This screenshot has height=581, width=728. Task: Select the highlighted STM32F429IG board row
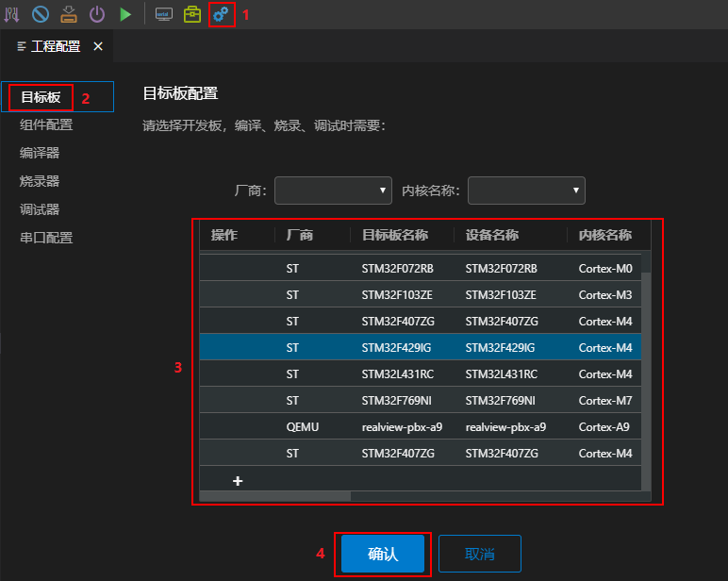[x=421, y=347]
